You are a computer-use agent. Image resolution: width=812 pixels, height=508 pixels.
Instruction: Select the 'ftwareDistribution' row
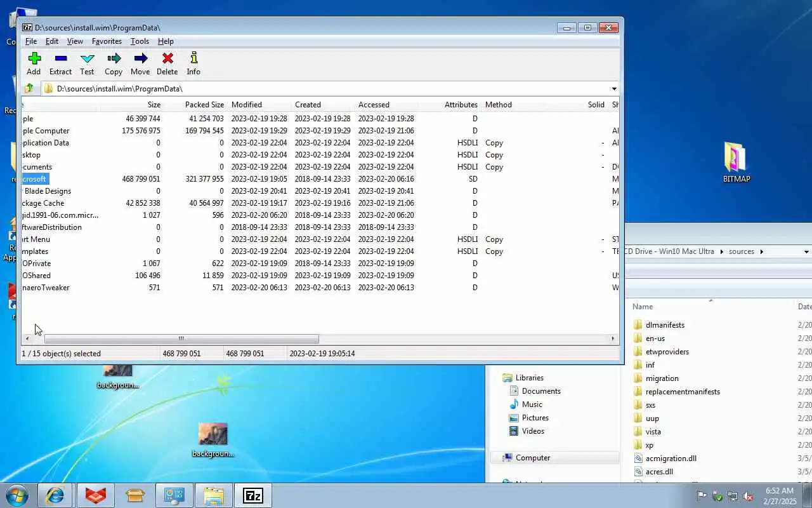(320, 227)
